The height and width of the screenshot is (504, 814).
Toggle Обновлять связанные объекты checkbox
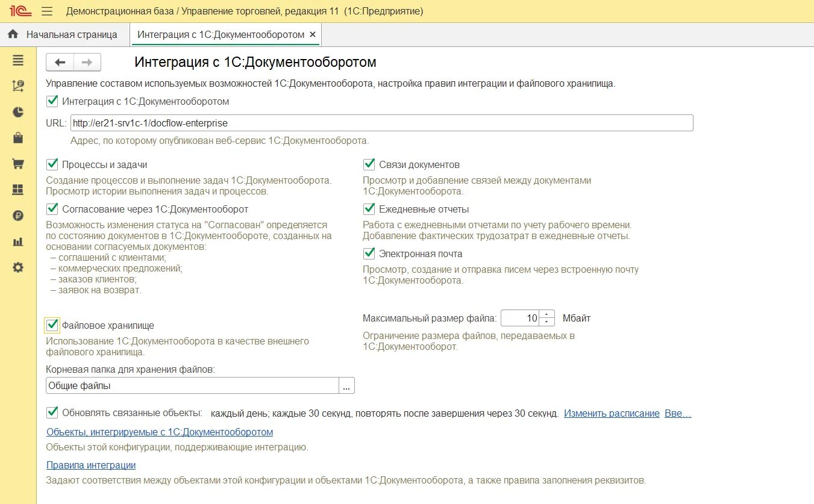pyautogui.click(x=52, y=412)
